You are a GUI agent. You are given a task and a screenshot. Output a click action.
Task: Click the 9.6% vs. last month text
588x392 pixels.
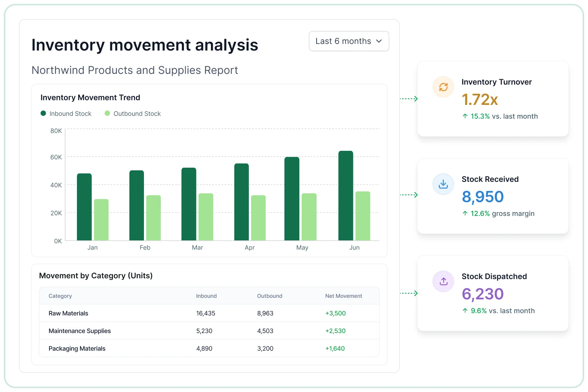point(503,311)
